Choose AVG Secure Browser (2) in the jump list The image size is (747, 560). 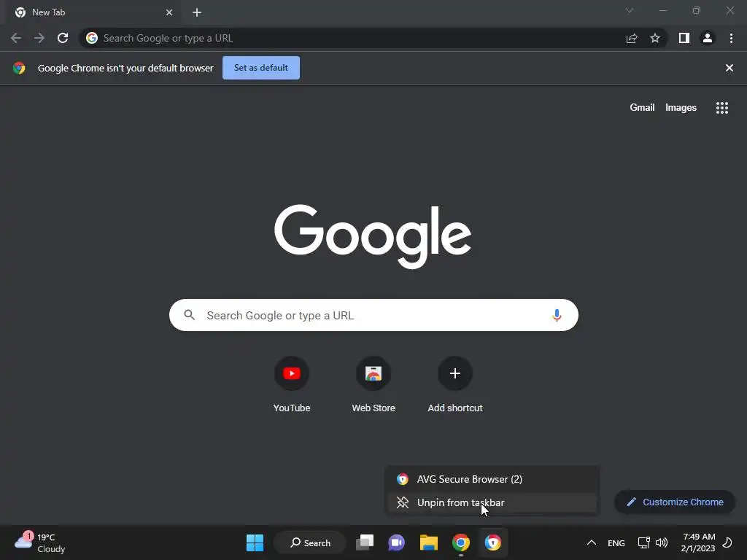click(x=492, y=479)
